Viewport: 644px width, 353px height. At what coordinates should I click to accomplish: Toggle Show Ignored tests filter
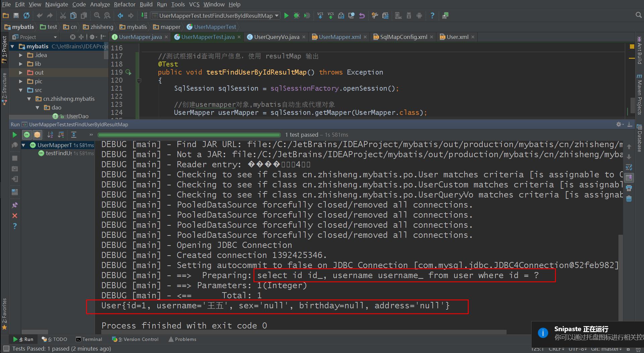click(x=37, y=135)
